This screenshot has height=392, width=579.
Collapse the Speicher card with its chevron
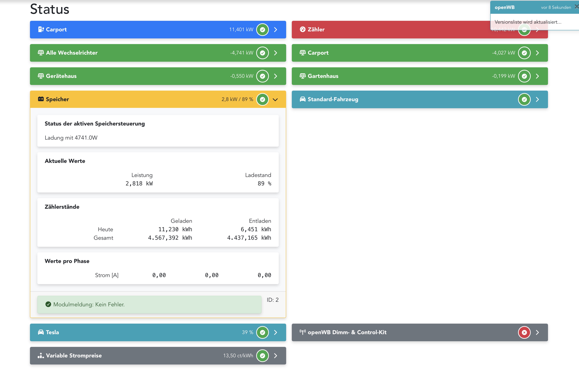tap(275, 99)
